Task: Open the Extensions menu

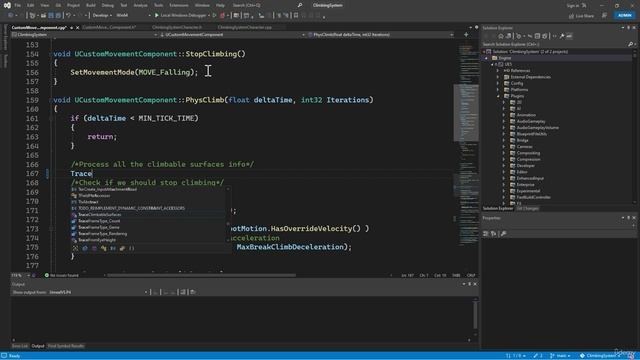Action: point(179,5)
